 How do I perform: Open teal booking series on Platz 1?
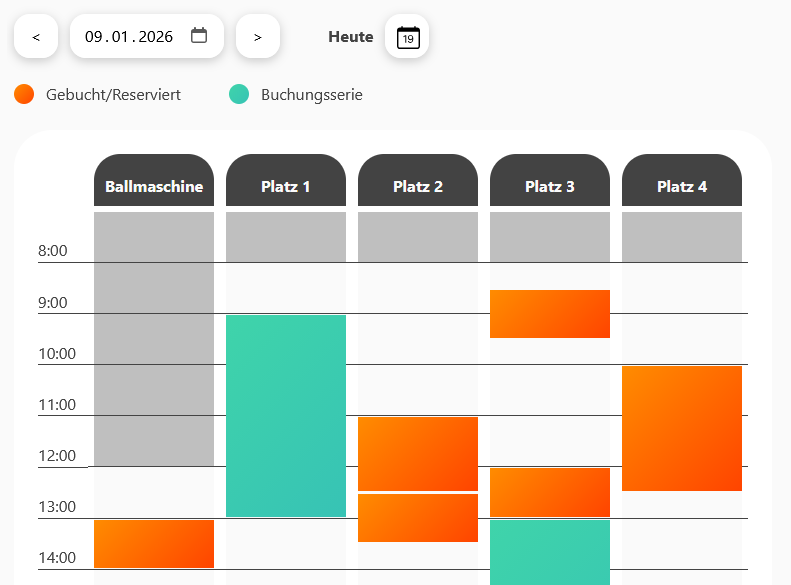pos(286,415)
